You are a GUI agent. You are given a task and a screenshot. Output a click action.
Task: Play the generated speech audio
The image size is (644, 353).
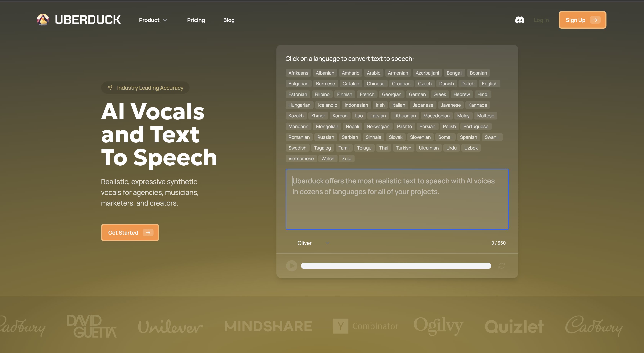[x=292, y=266]
